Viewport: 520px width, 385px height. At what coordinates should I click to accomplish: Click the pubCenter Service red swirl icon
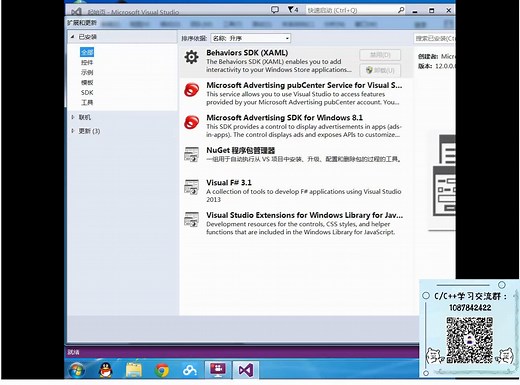click(x=192, y=90)
